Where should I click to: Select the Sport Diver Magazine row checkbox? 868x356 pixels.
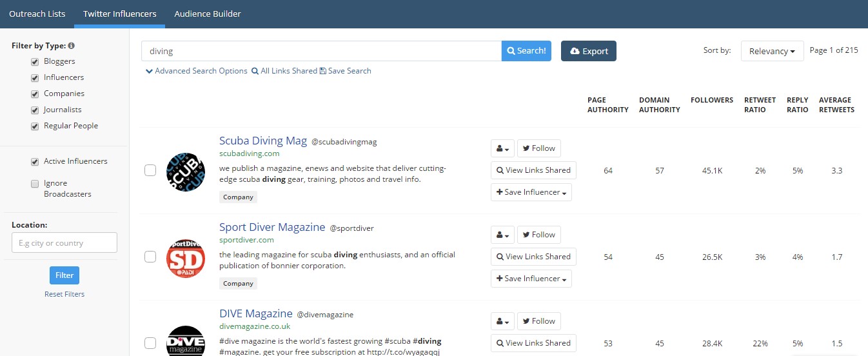coord(150,257)
